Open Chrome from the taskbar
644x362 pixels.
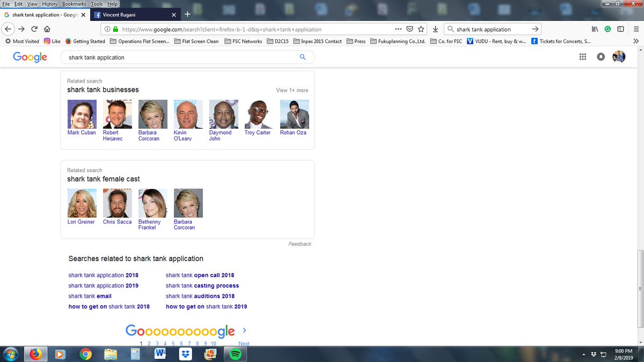click(85, 354)
